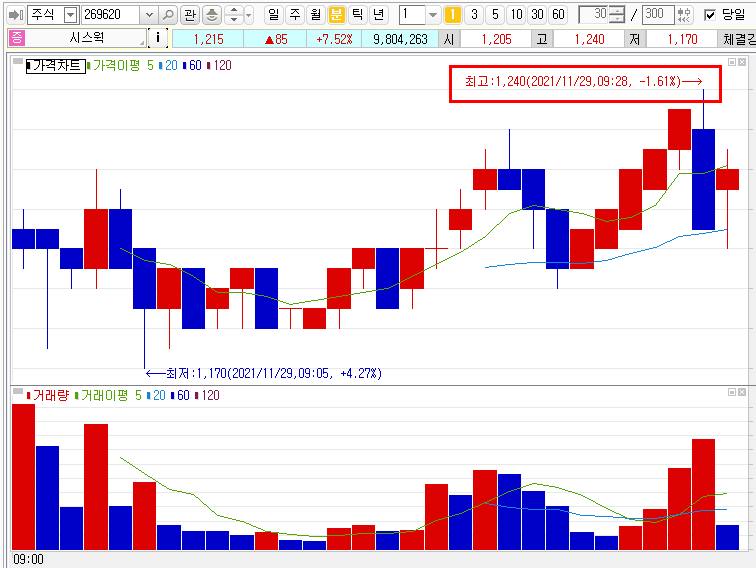This screenshot has height=568, width=756.
Task: Click the 60-period price MA legend
Action: [x=192, y=66]
